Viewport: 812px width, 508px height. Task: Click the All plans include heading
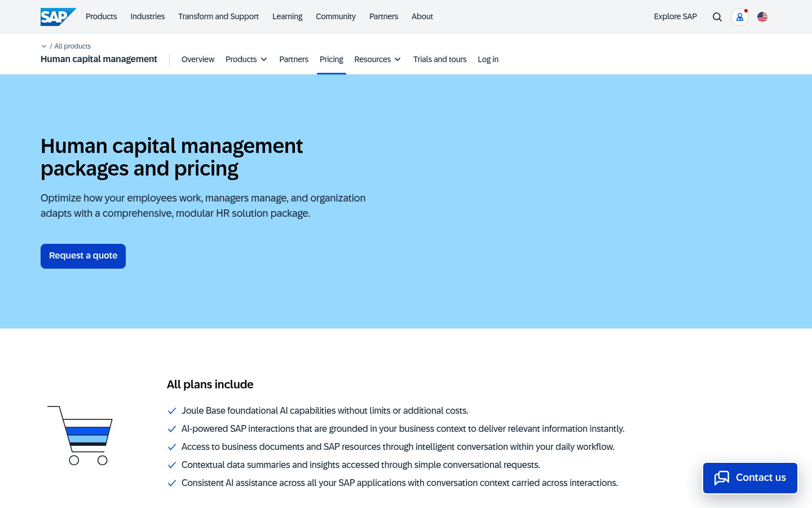click(210, 384)
